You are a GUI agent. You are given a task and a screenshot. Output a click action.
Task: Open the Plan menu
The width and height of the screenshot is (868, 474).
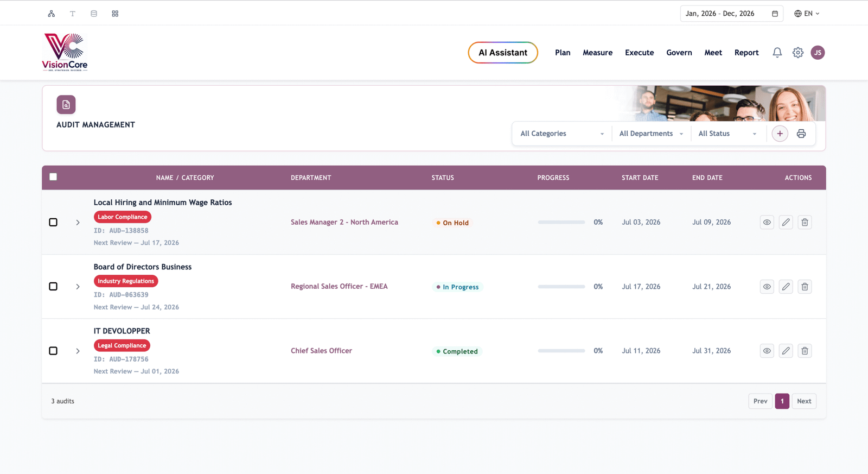pos(563,53)
